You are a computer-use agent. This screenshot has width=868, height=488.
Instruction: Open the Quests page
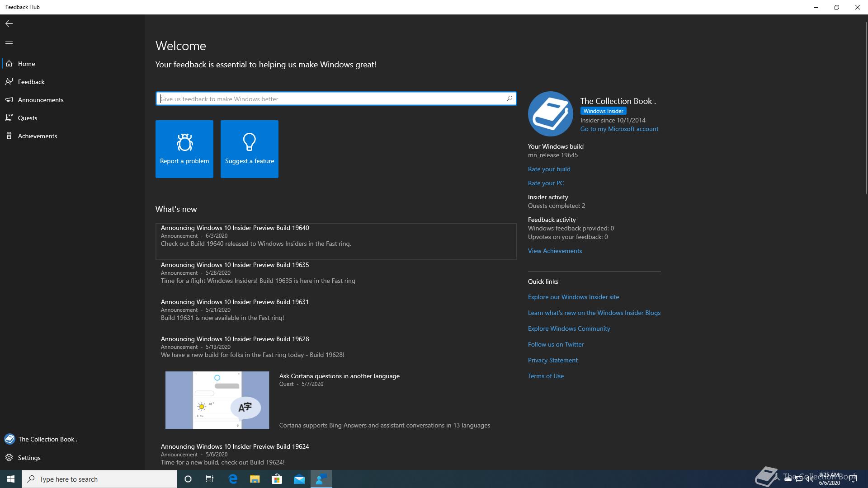point(72,118)
